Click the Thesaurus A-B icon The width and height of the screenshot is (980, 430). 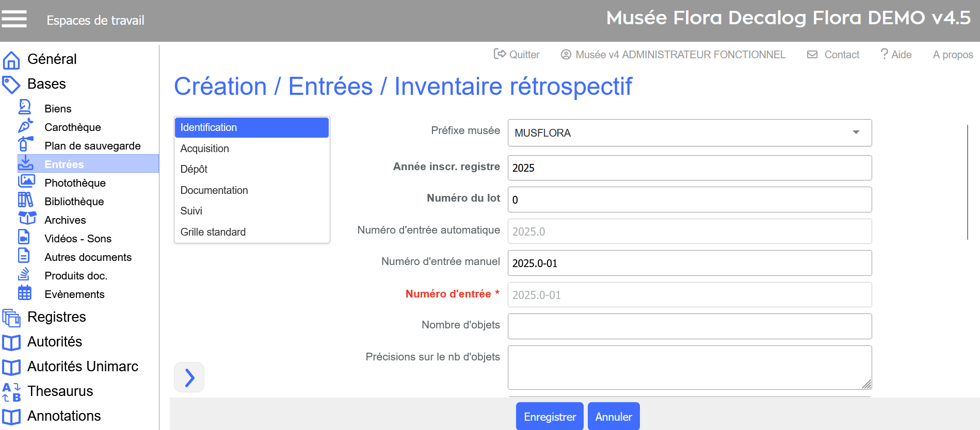pos(11,392)
